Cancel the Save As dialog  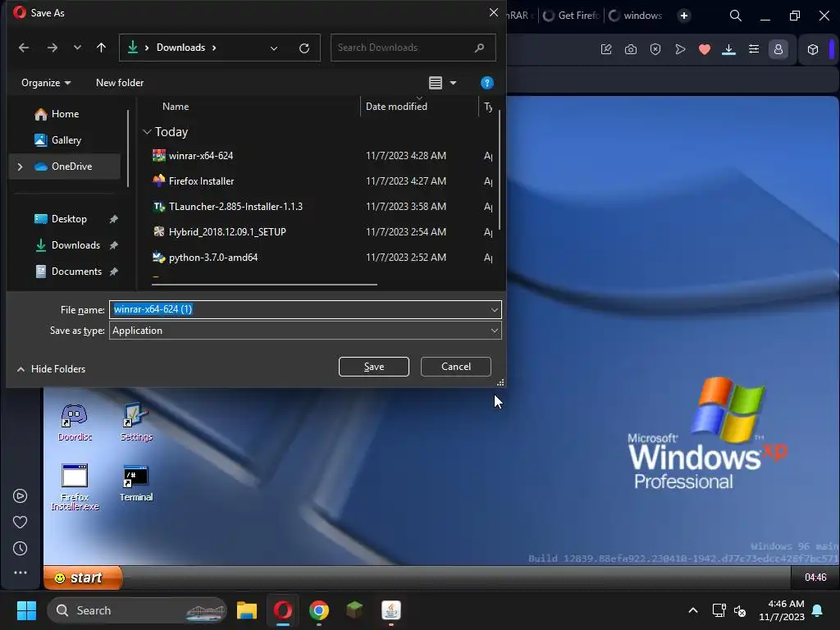(456, 367)
